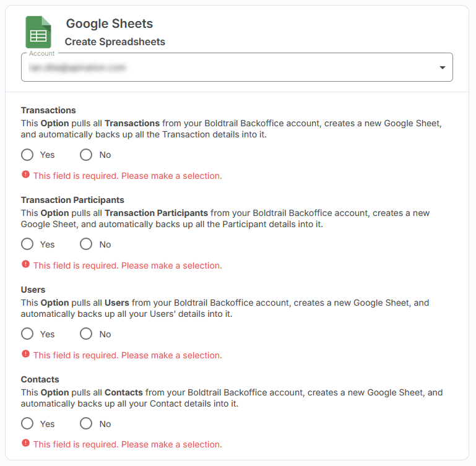This screenshot has height=466, width=476.
Task: Click the Google Sheets title text
Action: point(110,24)
